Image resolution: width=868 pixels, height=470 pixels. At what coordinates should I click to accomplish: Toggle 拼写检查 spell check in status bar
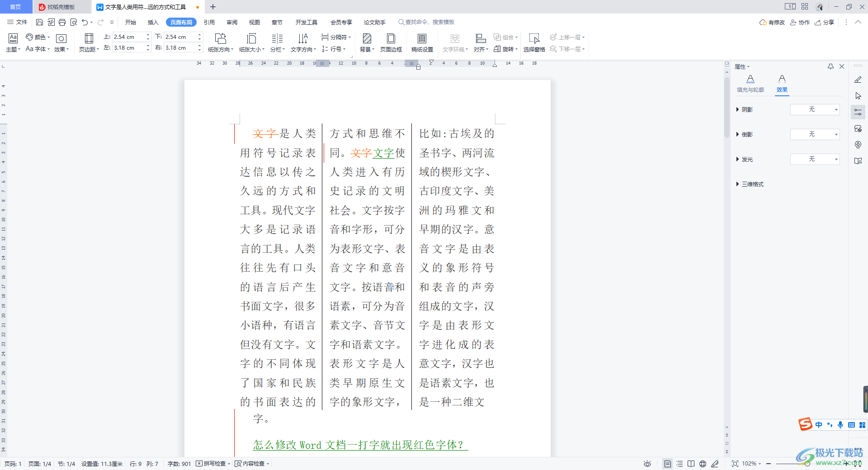213,464
